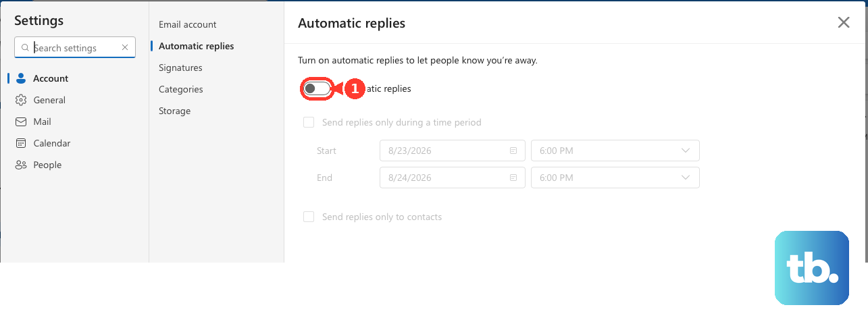Click the Mail envelope icon
The width and height of the screenshot is (868, 324).
pos(21,122)
